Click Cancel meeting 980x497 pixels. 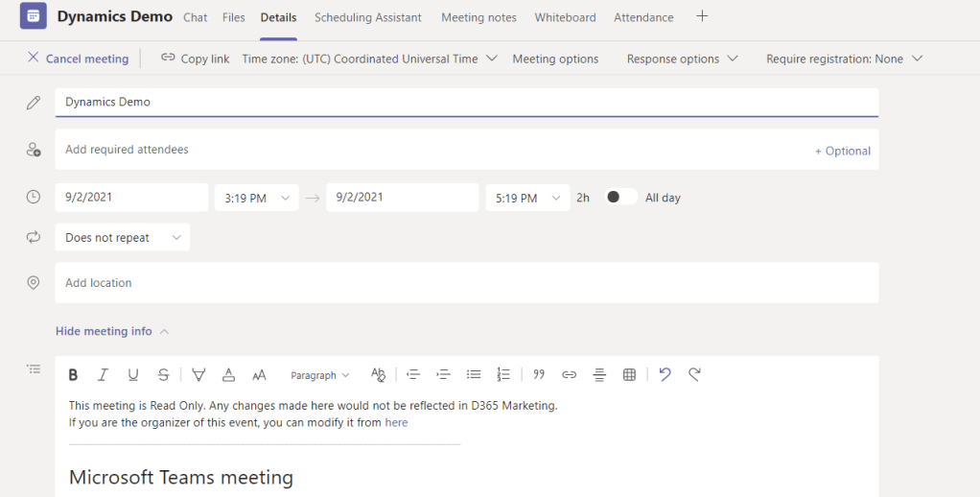tap(78, 59)
